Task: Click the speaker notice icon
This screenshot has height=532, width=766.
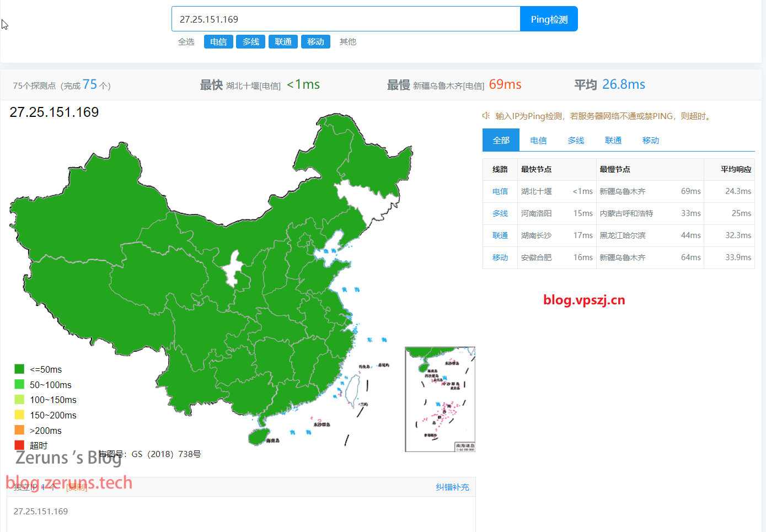Action: tap(486, 116)
